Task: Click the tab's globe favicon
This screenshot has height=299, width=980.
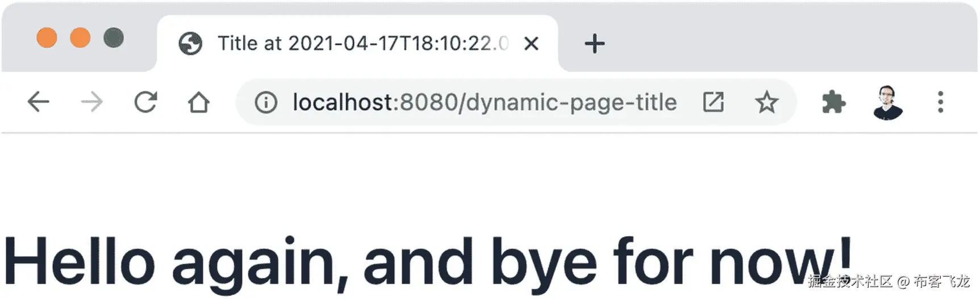Action: (x=190, y=43)
